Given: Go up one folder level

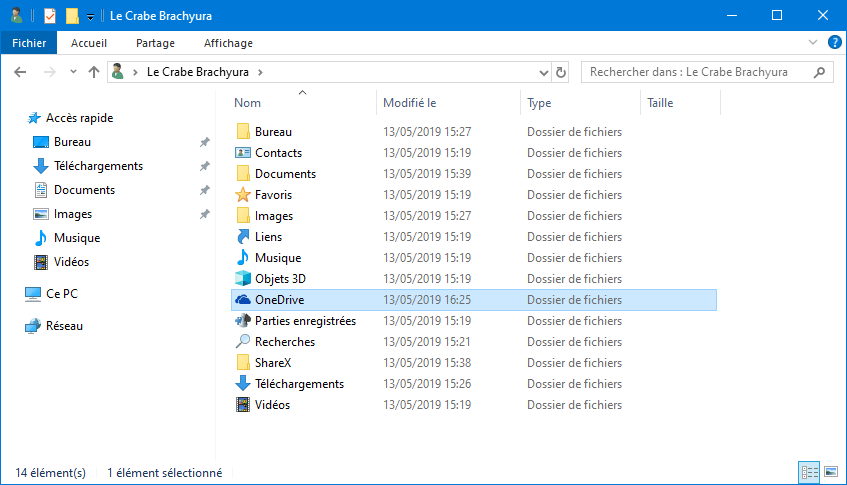Looking at the screenshot, I should (x=94, y=72).
